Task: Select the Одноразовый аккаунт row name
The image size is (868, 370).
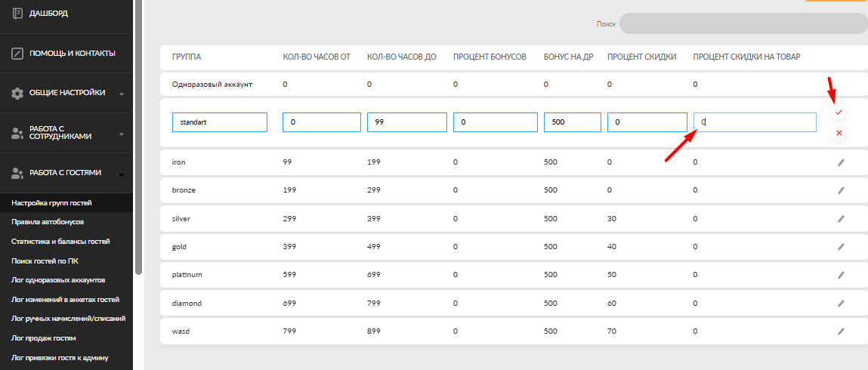Action: pyautogui.click(x=212, y=85)
